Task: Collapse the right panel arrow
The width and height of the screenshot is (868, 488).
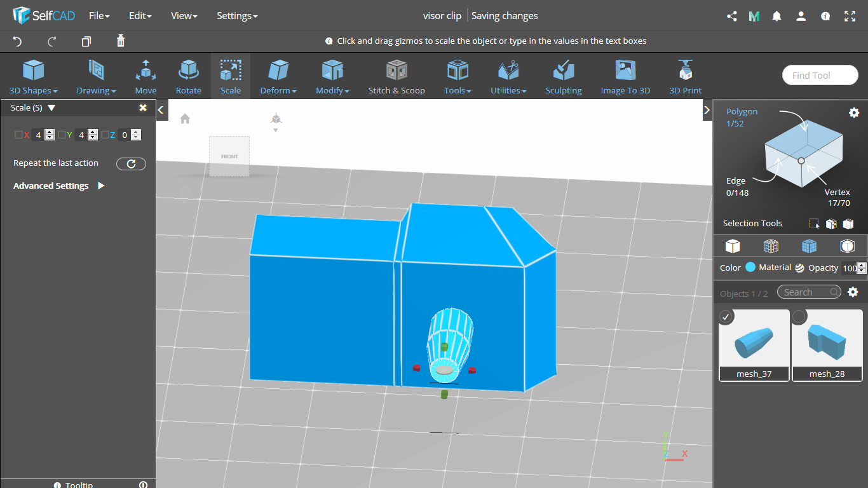Action: point(707,110)
